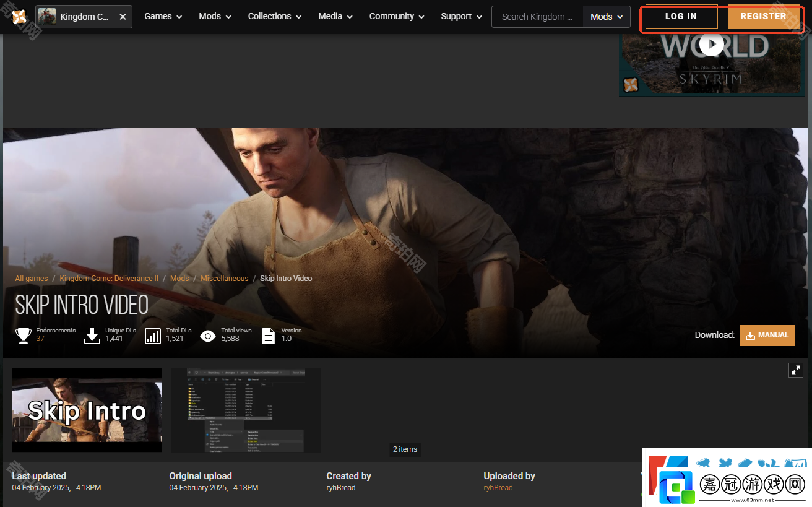Open the Community menu
Screen dimensions: 812x507
click(397, 17)
